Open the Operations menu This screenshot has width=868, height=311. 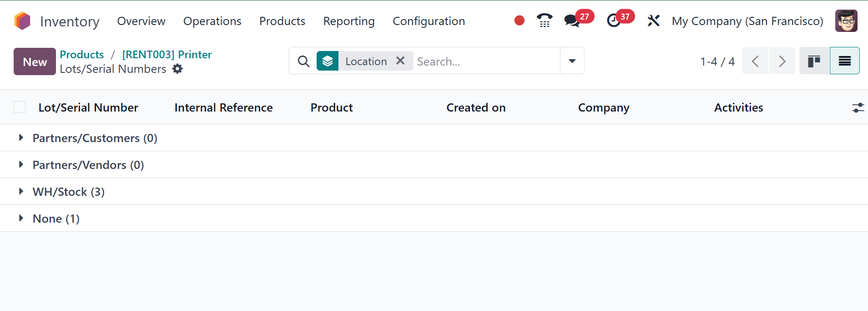(x=212, y=21)
